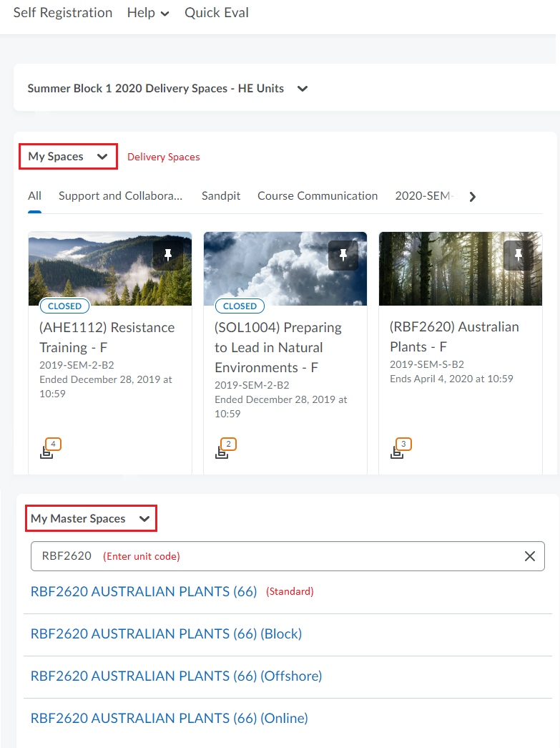Expand the My Spaces dropdown

coord(68,157)
